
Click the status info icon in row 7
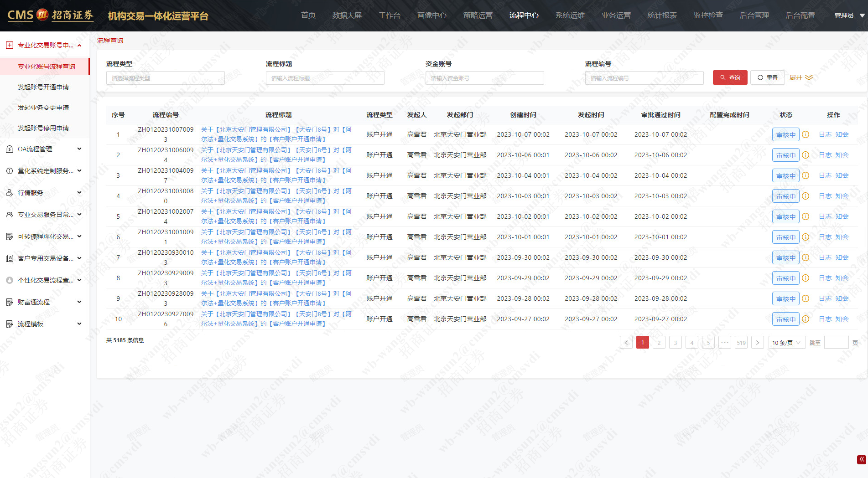point(806,257)
